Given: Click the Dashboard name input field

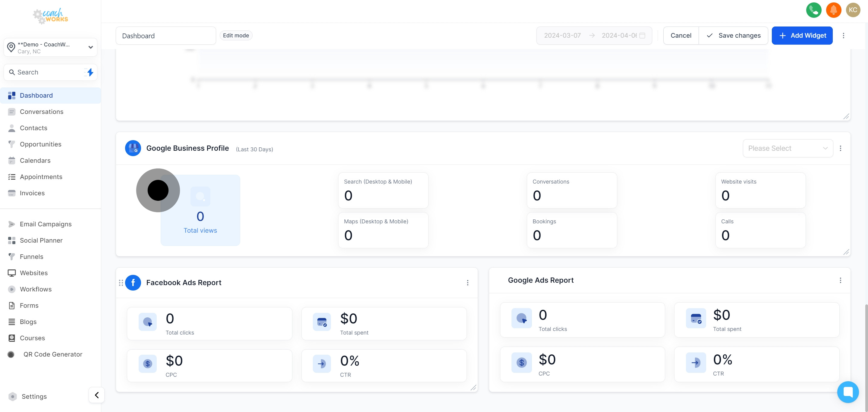Looking at the screenshot, I should click(165, 36).
